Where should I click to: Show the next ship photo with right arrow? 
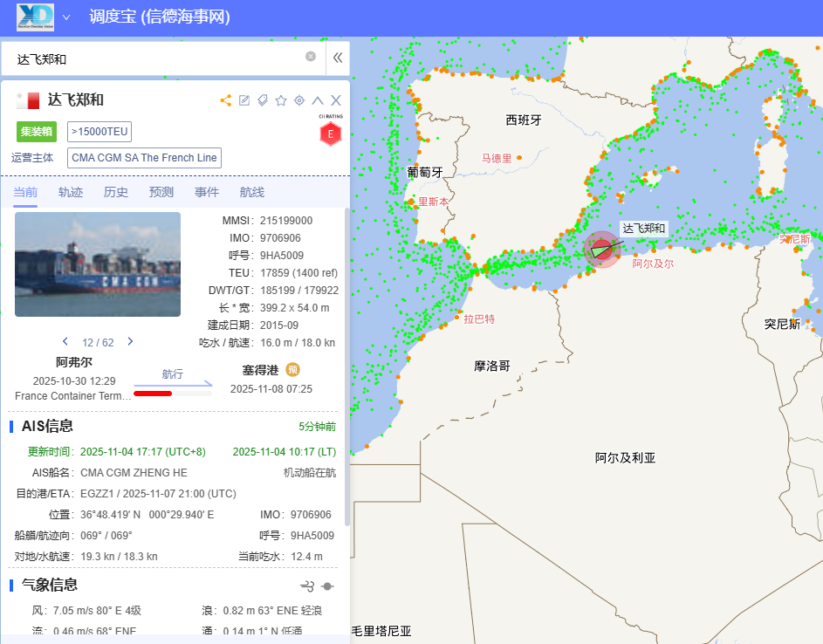pos(131,341)
